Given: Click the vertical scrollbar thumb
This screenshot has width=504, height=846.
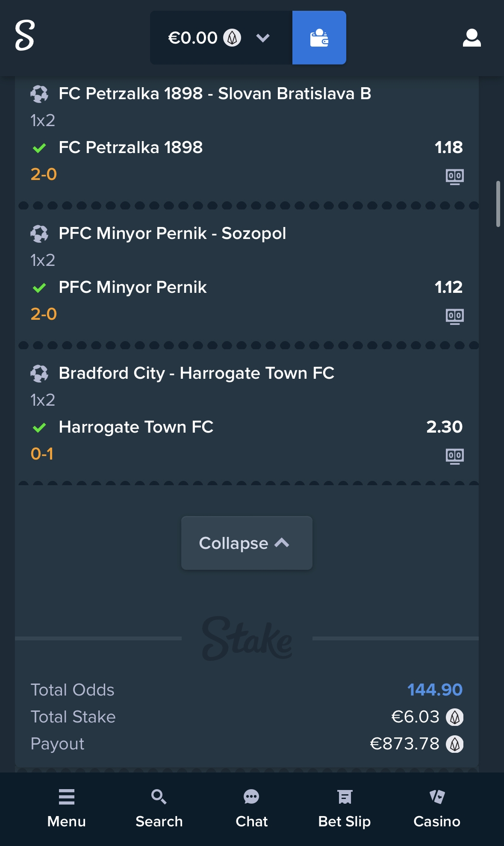Looking at the screenshot, I should pyautogui.click(x=498, y=204).
